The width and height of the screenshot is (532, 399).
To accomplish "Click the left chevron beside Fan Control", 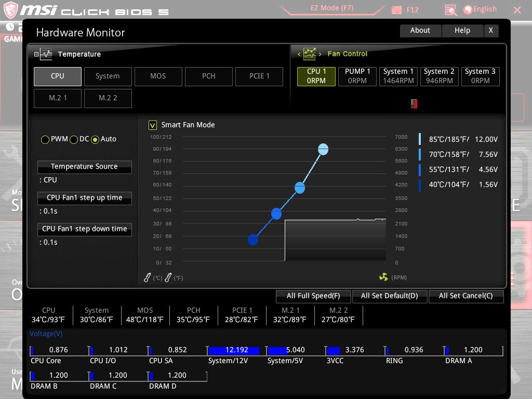I will [298, 54].
